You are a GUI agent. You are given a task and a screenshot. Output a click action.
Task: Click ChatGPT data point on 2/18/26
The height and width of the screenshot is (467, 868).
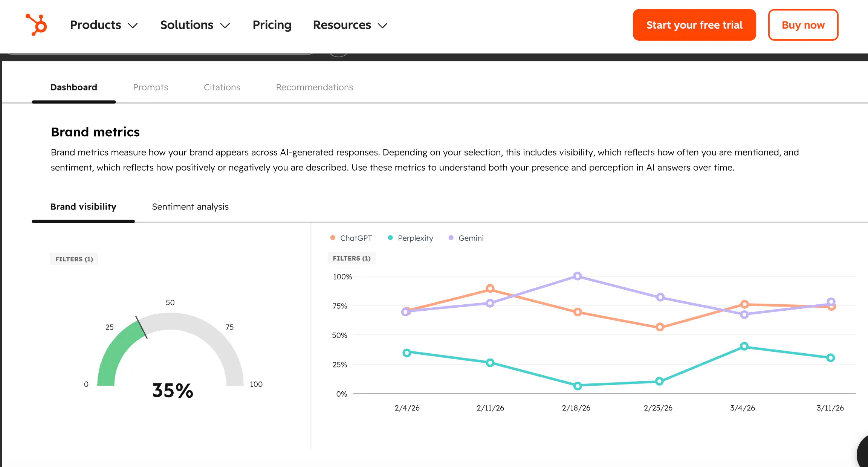pyautogui.click(x=578, y=312)
